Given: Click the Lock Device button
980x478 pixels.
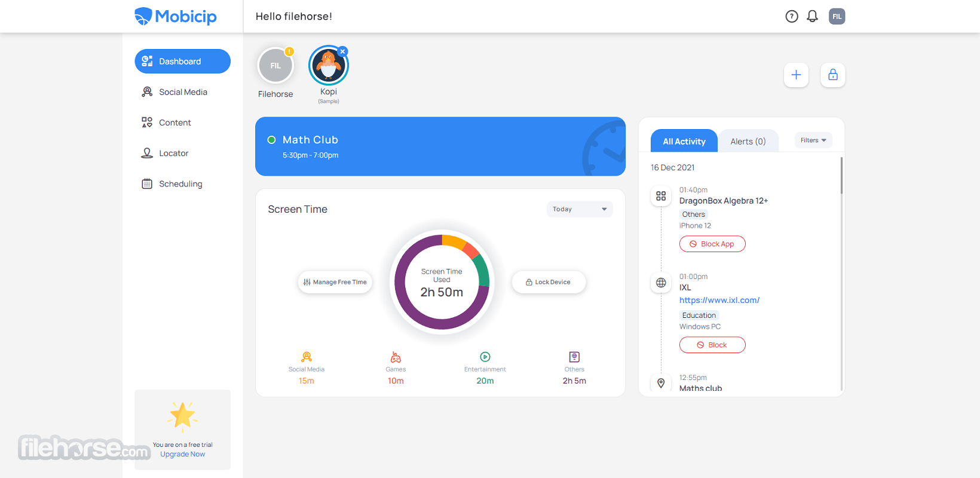Looking at the screenshot, I should (549, 282).
